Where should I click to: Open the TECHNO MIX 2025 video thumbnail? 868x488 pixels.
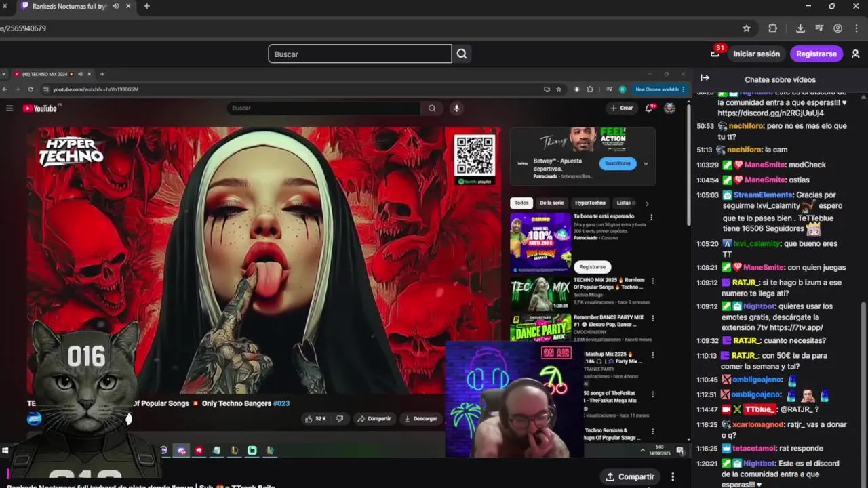[540, 293]
